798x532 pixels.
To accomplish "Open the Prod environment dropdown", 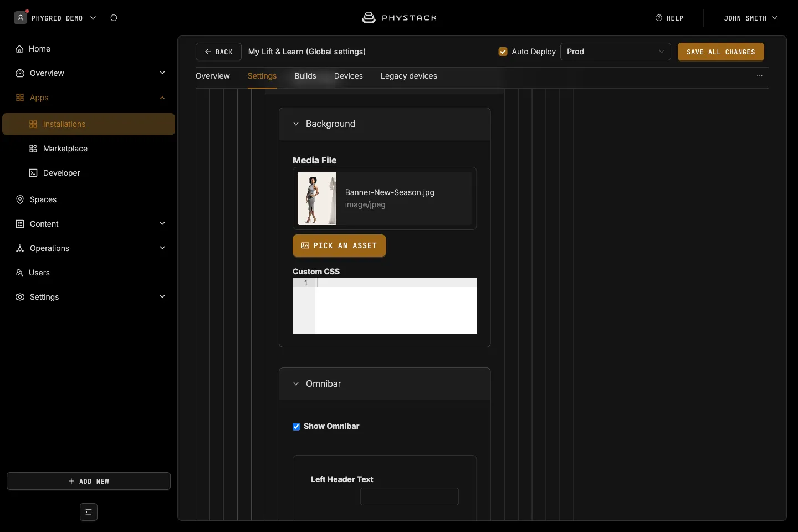I will pyautogui.click(x=616, y=52).
